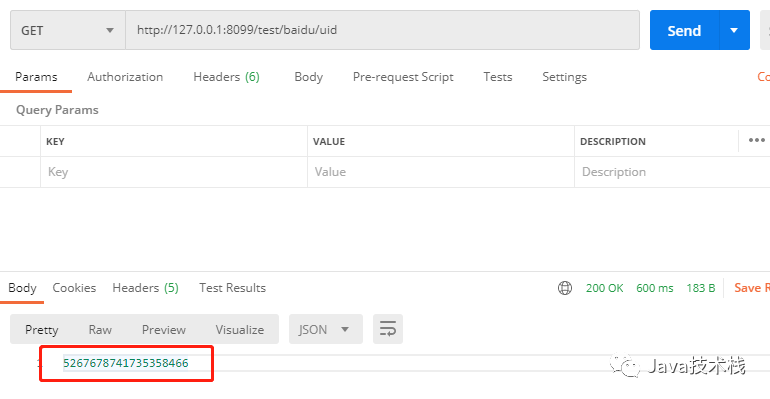The width and height of the screenshot is (770, 399).
Task: Select the Pretty view mode
Action: pos(42,330)
